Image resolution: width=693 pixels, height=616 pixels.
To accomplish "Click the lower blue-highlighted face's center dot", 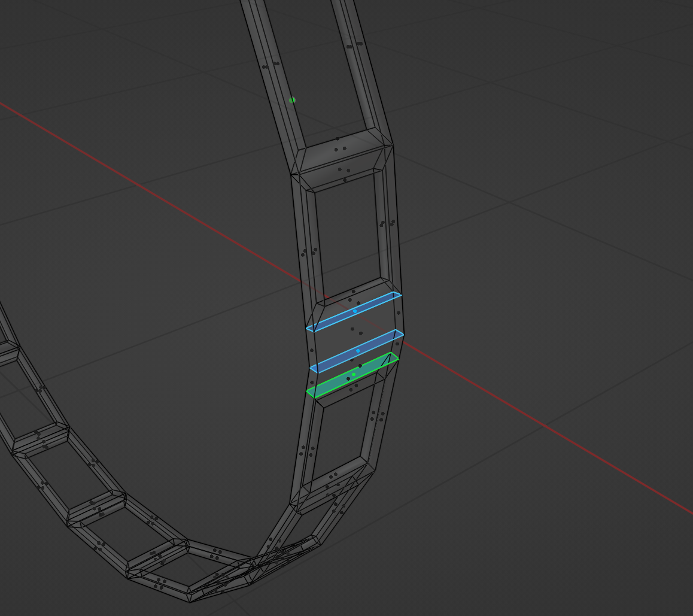I will (358, 351).
